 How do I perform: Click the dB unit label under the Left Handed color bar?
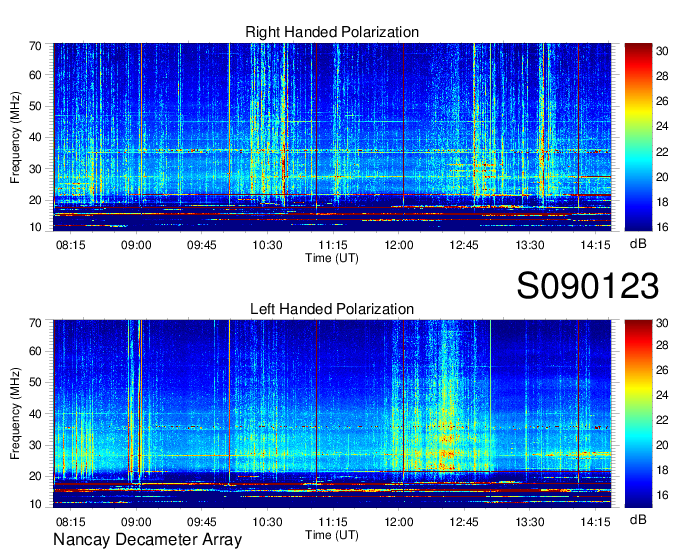(638, 520)
